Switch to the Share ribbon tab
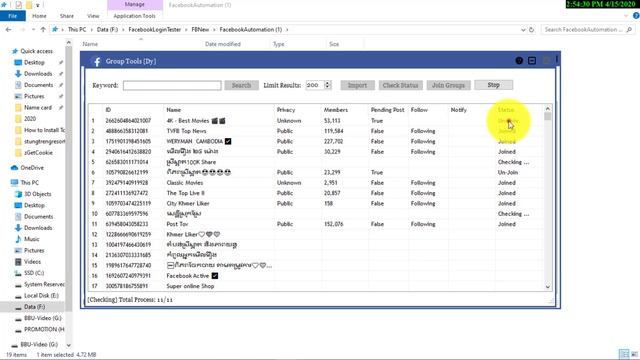The image size is (640, 360). (x=67, y=16)
